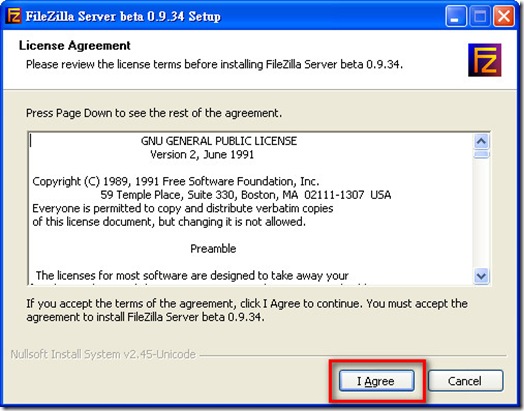Click the 'Everyone is permitted to copy' line
This screenshot has height=411, width=524.
click(183, 209)
